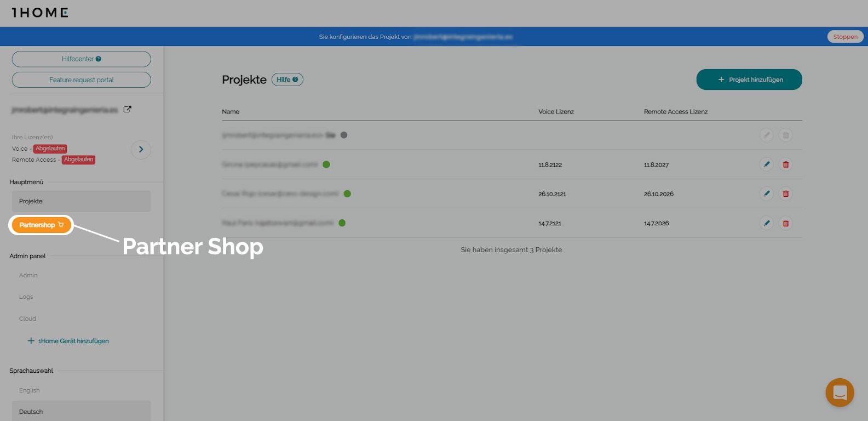
Task: Click Projekt hinzufügen button
Action: click(x=749, y=79)
